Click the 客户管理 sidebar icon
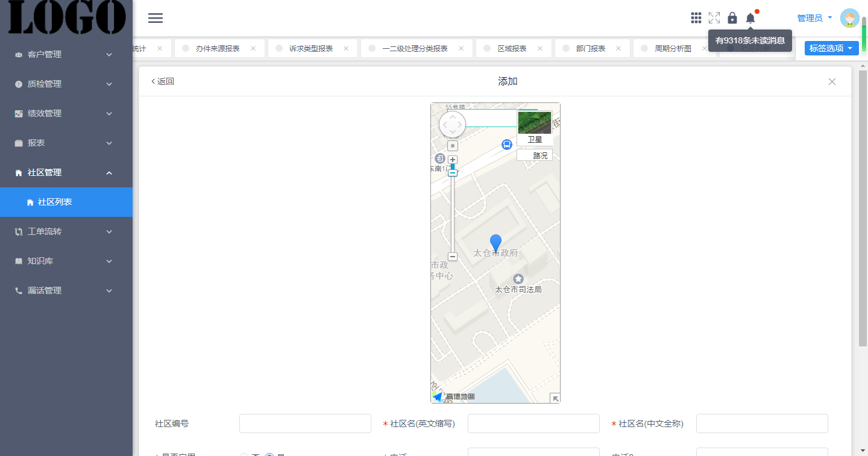Image resolution: width=868 pixels, height=456 pixels. [x=19, y=55]
